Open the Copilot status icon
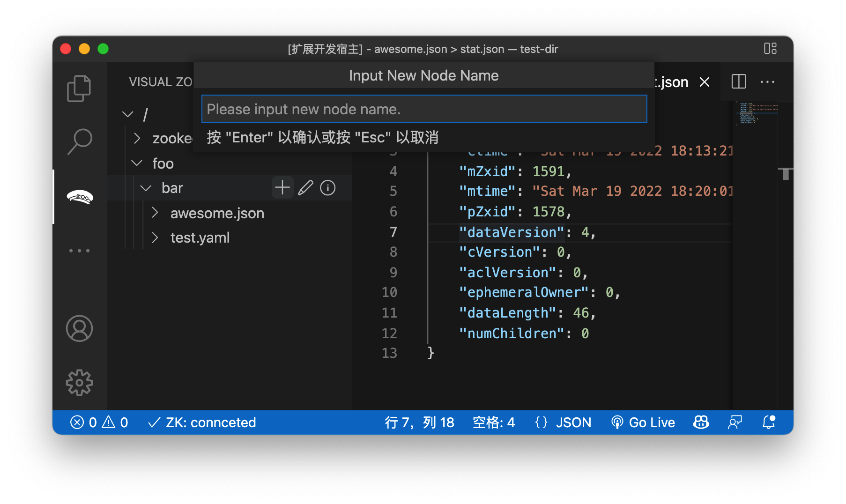The width and height of the screenshot is (846, 504). pos(701,422)
